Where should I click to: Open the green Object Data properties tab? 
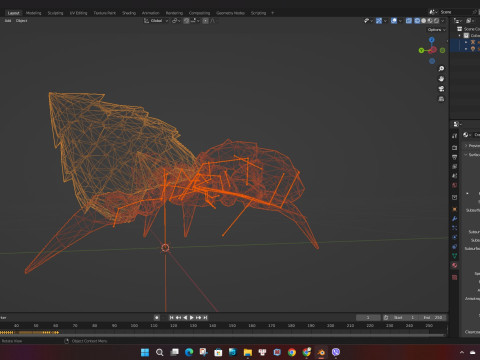pos(455,256)
